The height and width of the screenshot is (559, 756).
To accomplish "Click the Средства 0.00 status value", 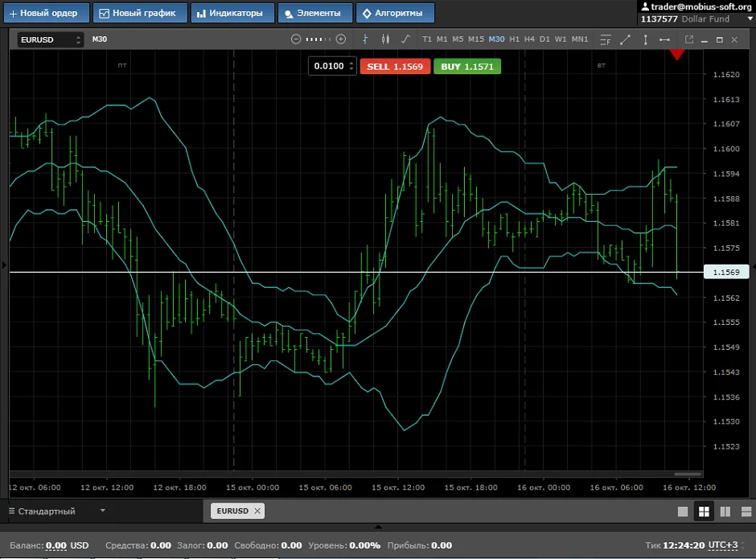I will 161,545.
